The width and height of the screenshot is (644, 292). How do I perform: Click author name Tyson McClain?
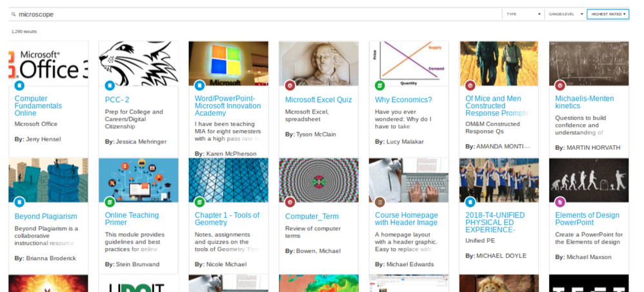coord(316,134)
